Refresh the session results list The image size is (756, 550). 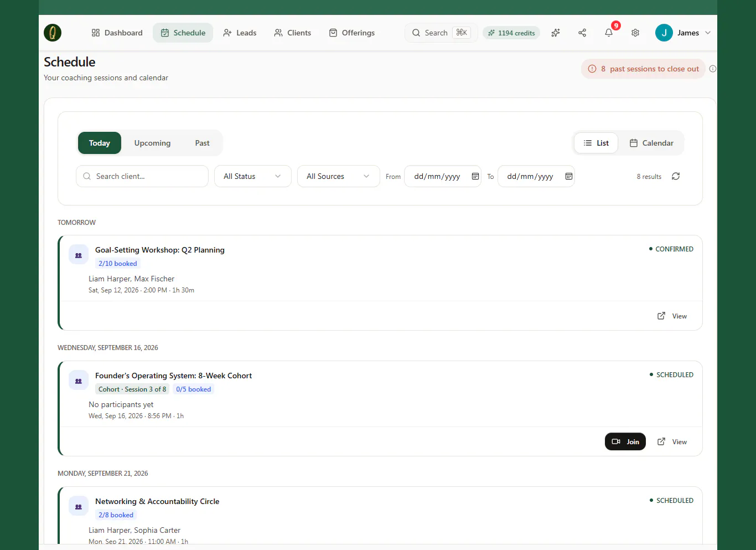676,176
